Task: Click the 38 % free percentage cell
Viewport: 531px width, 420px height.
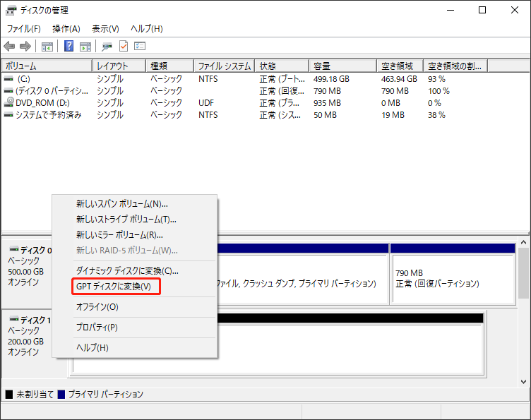Action: coord(436,115)
